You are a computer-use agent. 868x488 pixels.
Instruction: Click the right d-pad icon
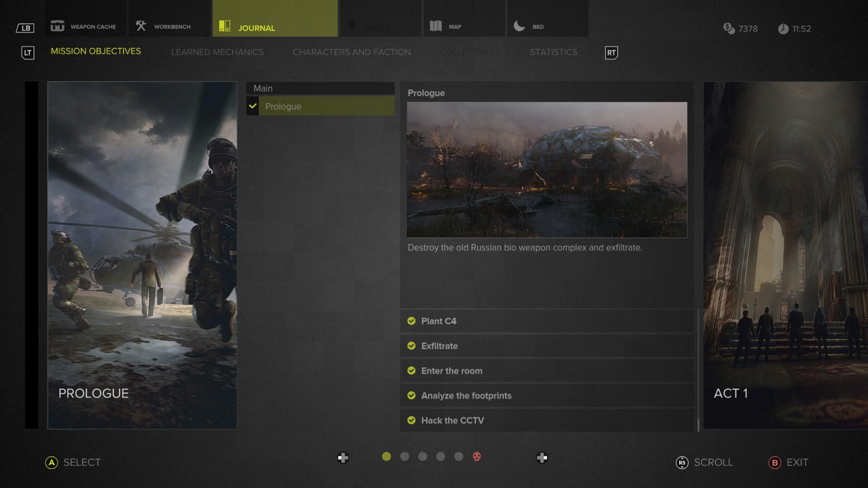point(542,458)
